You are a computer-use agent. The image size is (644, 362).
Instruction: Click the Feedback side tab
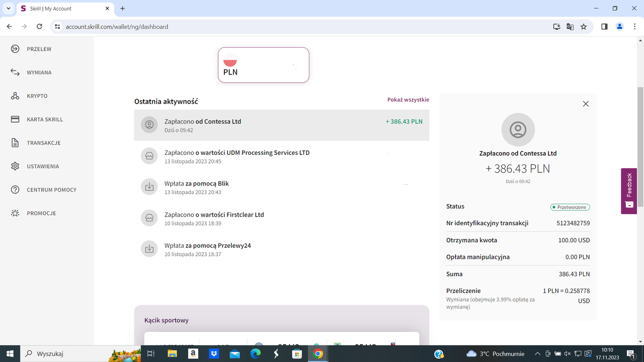pos(629,191)
